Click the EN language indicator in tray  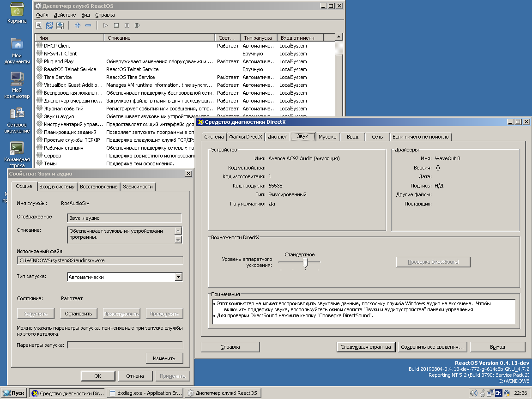tap(498, 393)
